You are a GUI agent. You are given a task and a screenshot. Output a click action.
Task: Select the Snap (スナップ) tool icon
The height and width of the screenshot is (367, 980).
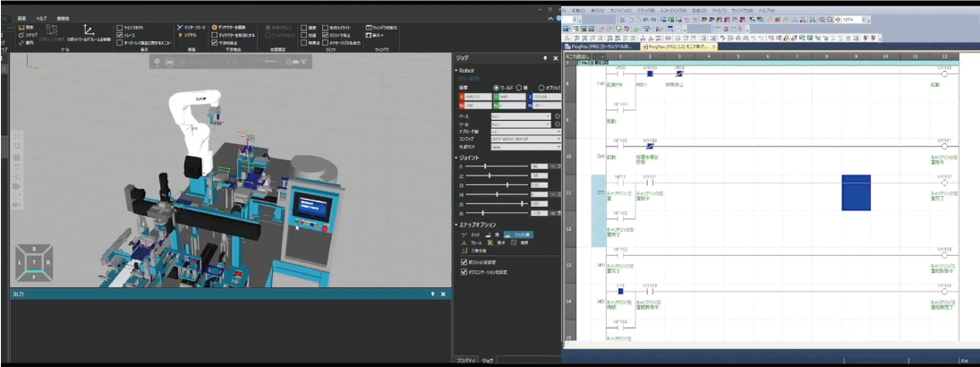[x=21, y=35]
